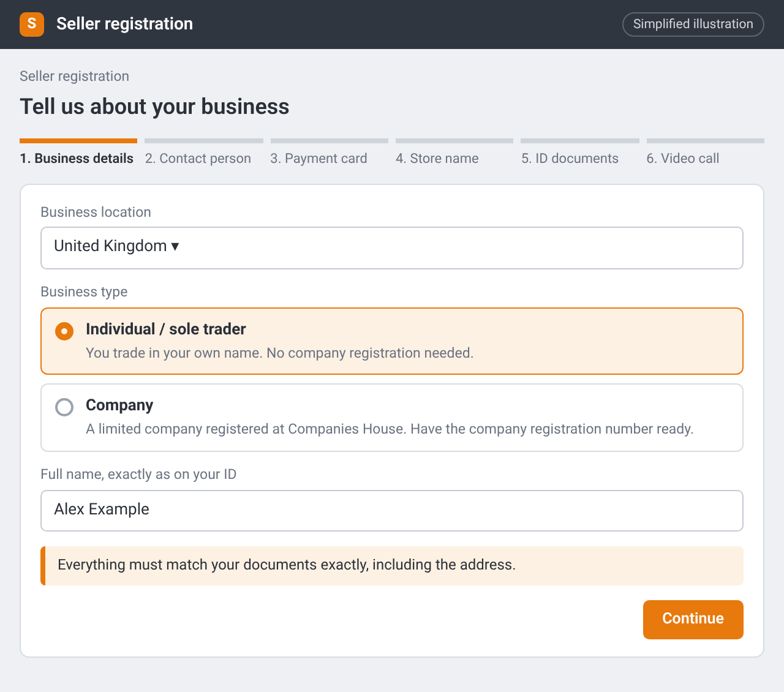This screenshot has height=692, width=784.
Task: Click the 'Everything must match your documents' notice
Action: pyautogui.click(x=392, y=566)
